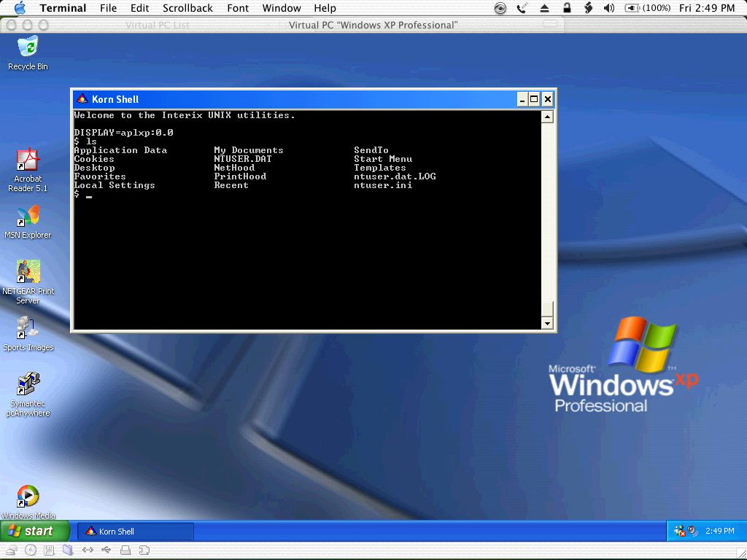The width and height of the screenshot is (747, 560).
Task: Click the Korn Shell taskbar button
Action: [136, 532]
